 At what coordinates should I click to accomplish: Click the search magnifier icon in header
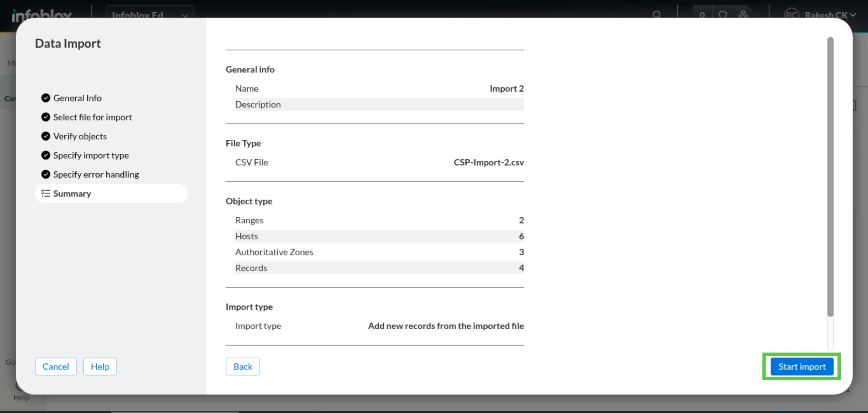[656, 15]
